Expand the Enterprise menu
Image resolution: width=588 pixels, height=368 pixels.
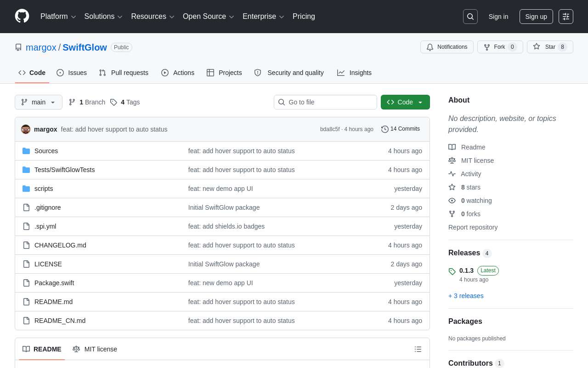[263, 17]
